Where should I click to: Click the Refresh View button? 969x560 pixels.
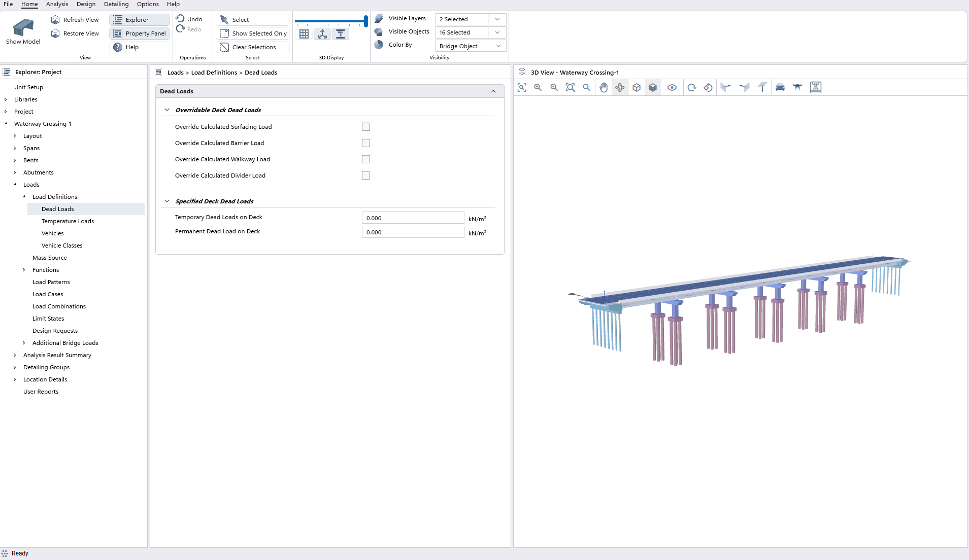(x=75, y=20)
